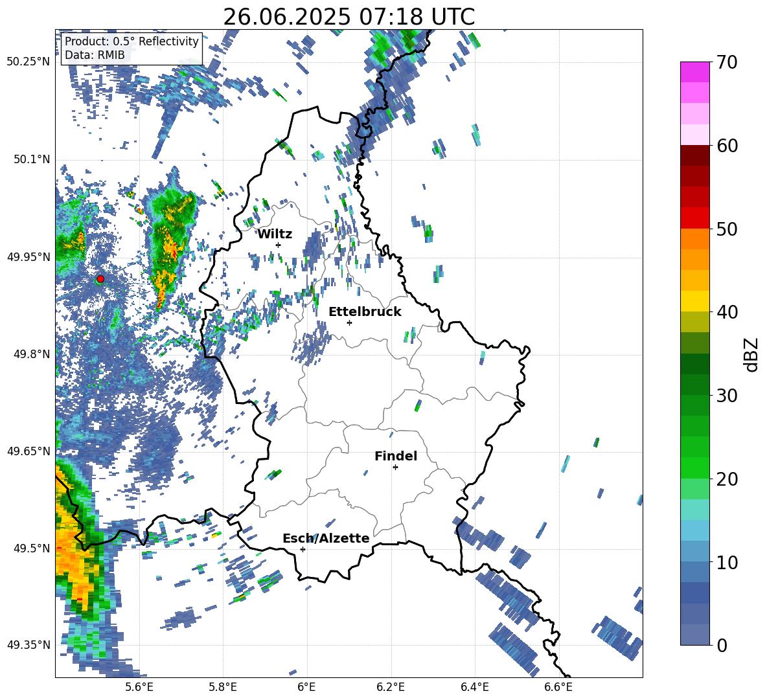Pick the light green swatch just below 20 dBZ
767x700 pixels.
[x=694, y=489]
